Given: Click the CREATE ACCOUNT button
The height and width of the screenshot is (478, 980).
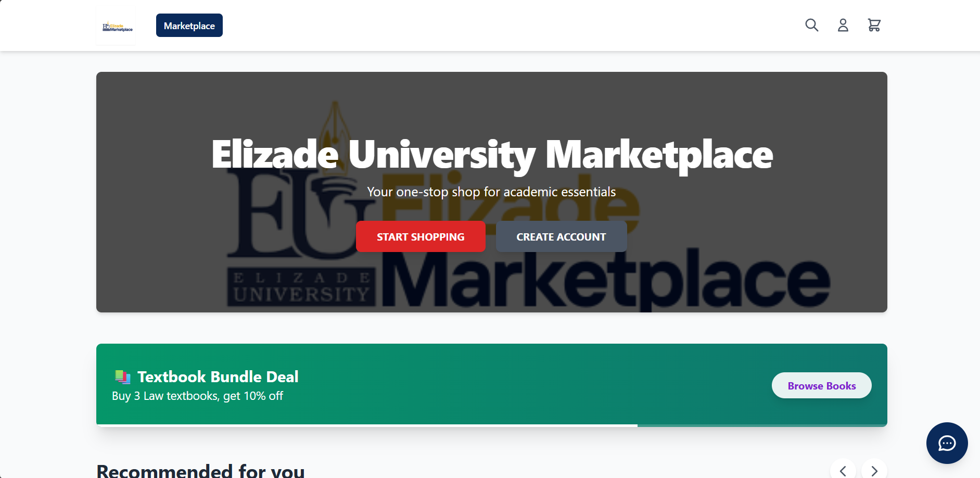Looking at the screenshot, I should pos(561,236).
